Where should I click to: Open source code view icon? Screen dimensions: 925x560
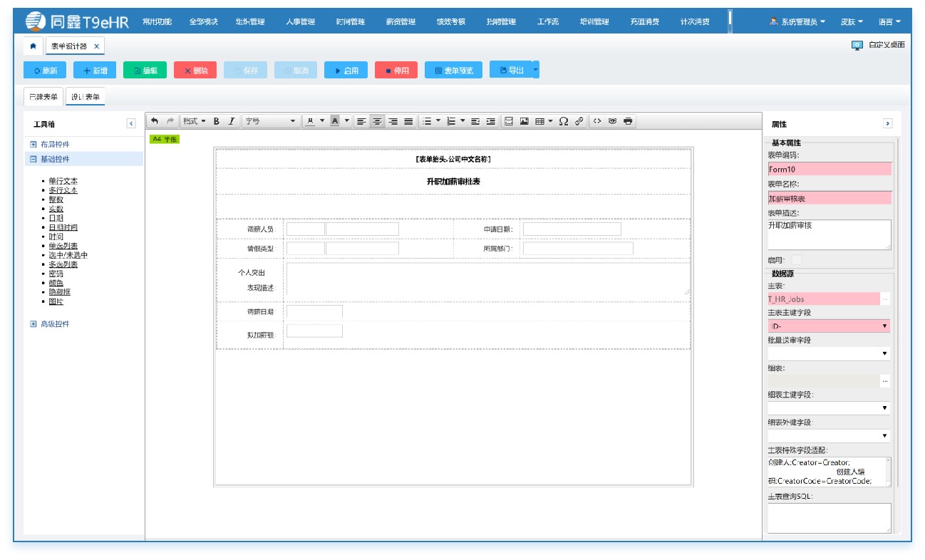tap(597, 121)
